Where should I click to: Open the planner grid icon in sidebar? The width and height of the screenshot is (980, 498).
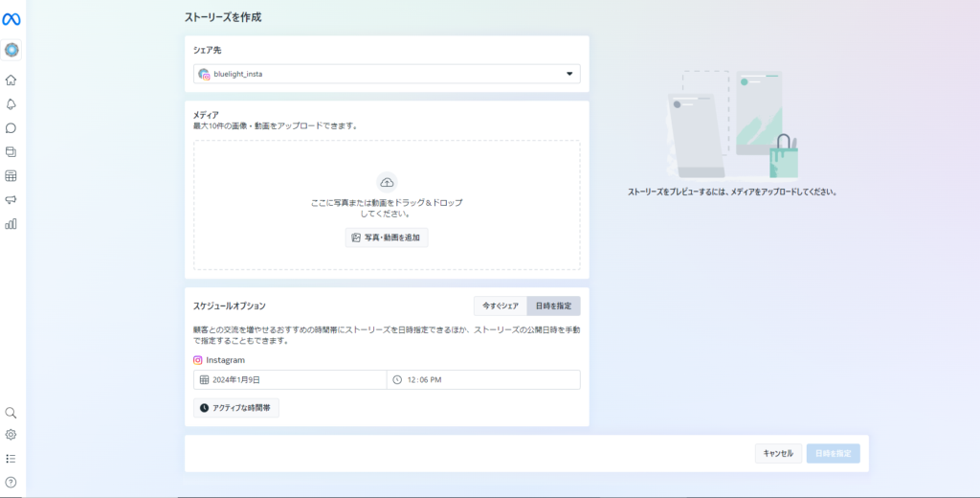[11, 176]
